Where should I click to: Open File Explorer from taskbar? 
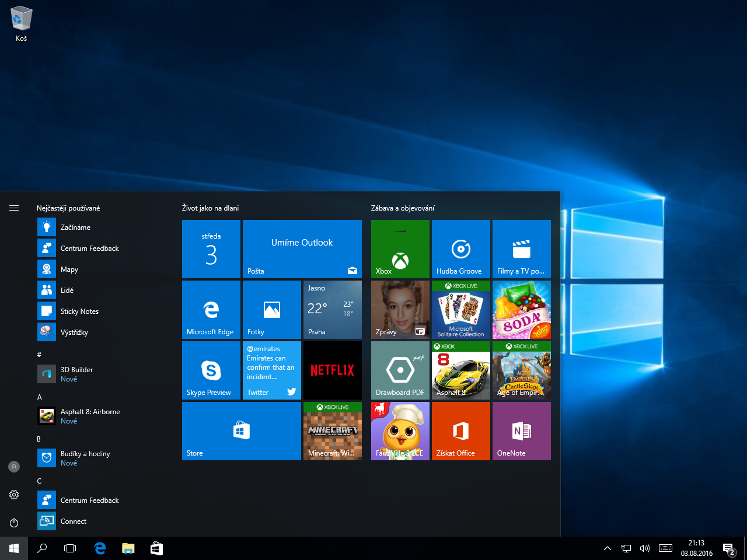(128, 548)
